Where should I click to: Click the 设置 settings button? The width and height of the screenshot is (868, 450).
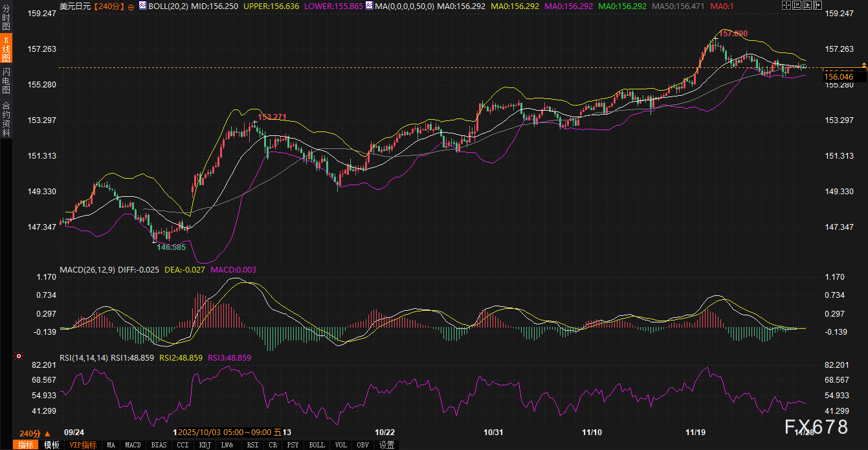click(x=386, y=445)
